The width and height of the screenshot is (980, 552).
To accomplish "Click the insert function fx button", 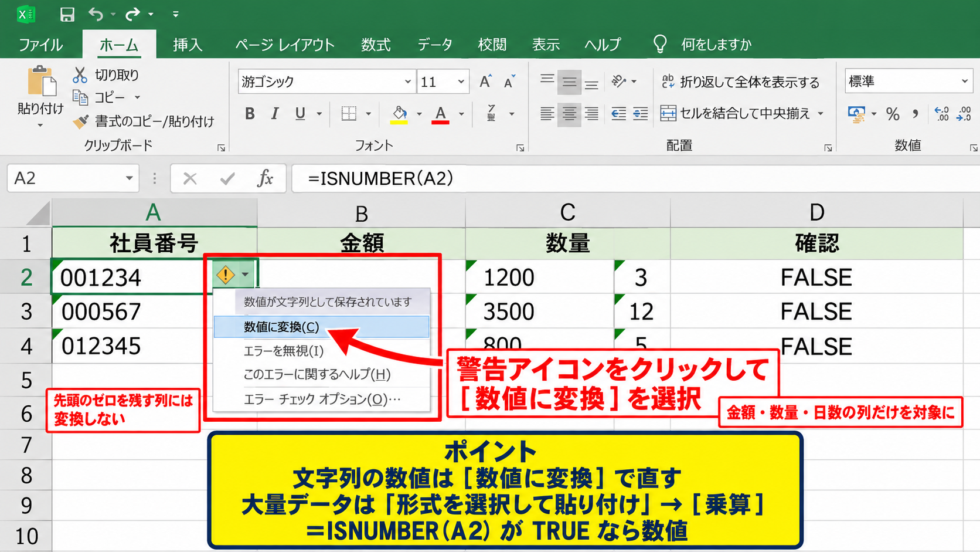I will 265,178.
